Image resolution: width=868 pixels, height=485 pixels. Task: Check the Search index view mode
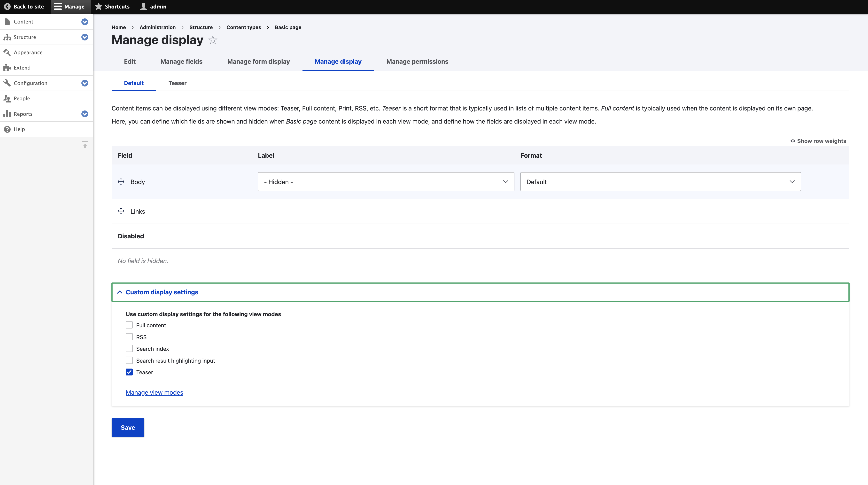129,349
